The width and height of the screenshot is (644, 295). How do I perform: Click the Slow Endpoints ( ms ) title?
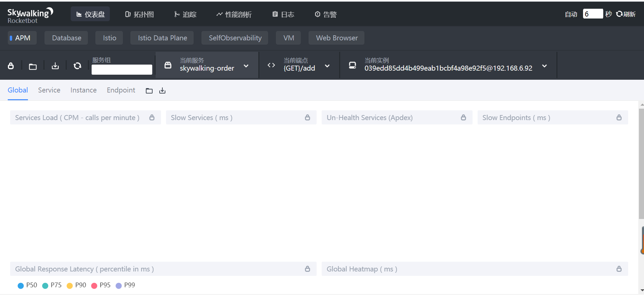click(x=516, y=117)
